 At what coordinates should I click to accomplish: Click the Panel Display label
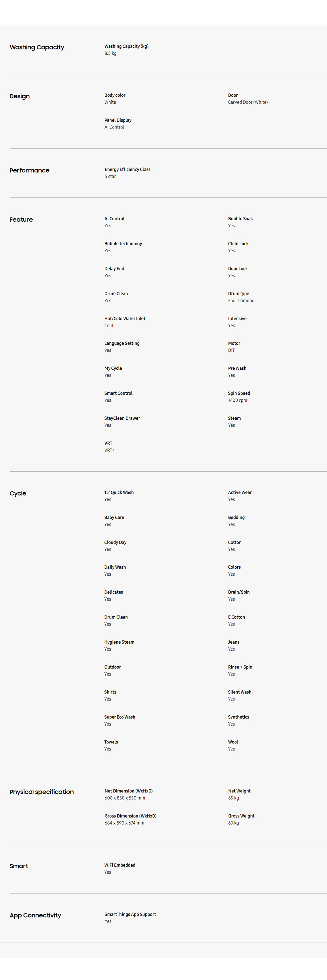117,120
